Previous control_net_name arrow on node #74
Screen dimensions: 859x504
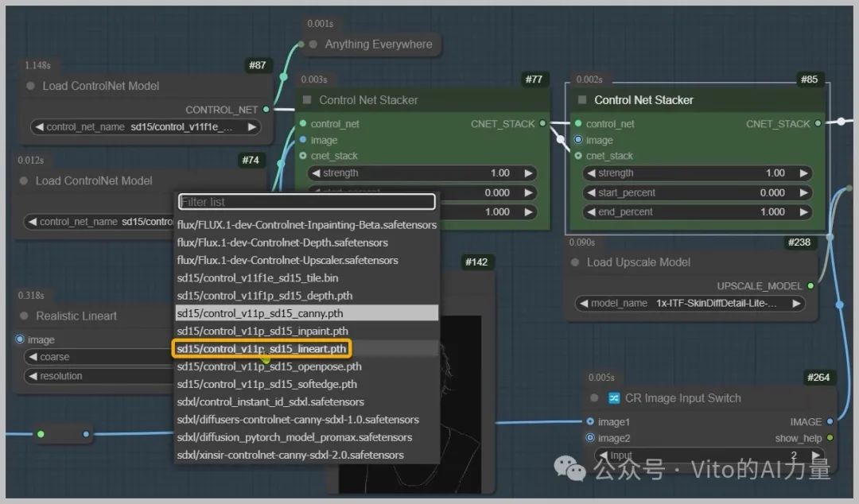pyautogui.click(x=33, y=222)
